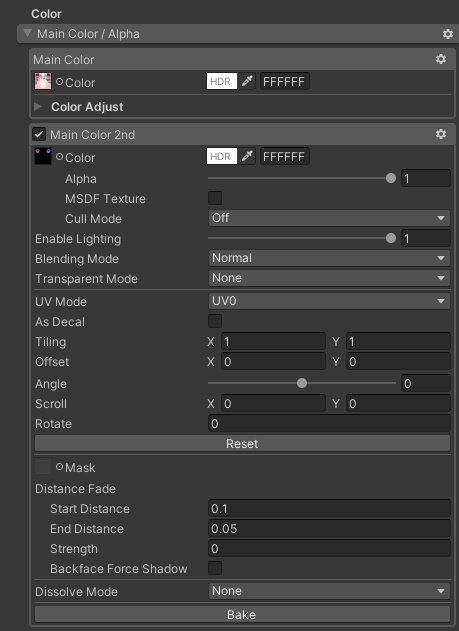Open HDR color swatch for Main Color 2nd
The width and height of the screenshot is (459, 631).
point(222,156)
